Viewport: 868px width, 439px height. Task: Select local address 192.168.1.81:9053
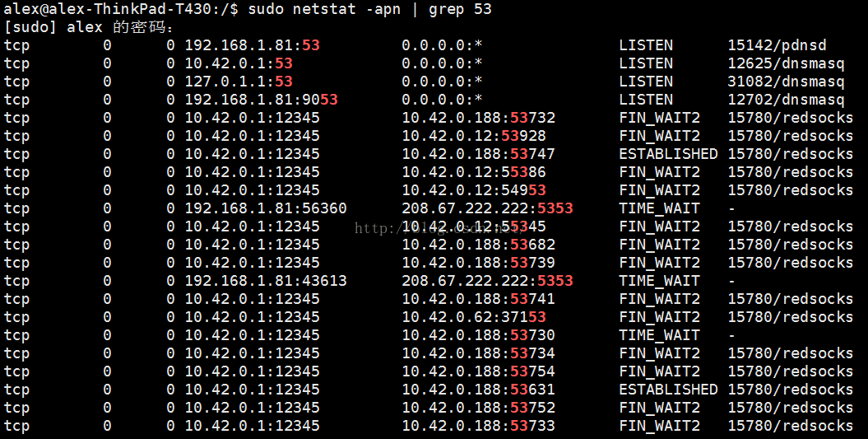point(260,100)
